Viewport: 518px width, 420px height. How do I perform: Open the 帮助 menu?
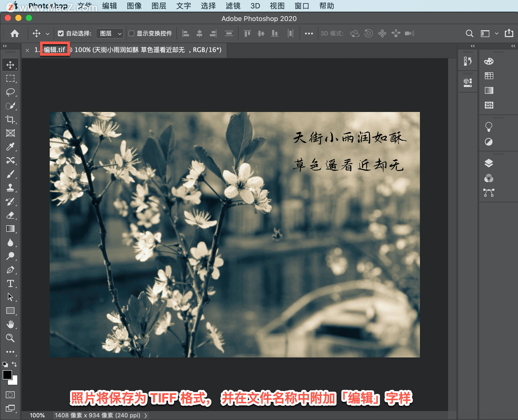(x=327, y=6)
